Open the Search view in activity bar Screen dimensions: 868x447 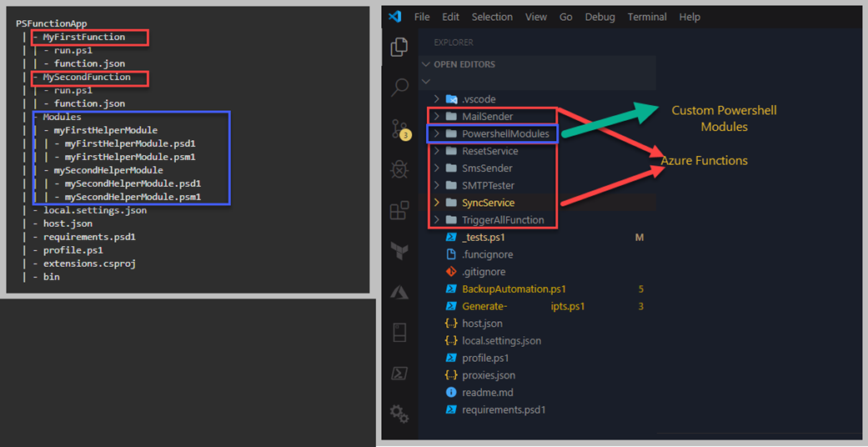point(399,87)
